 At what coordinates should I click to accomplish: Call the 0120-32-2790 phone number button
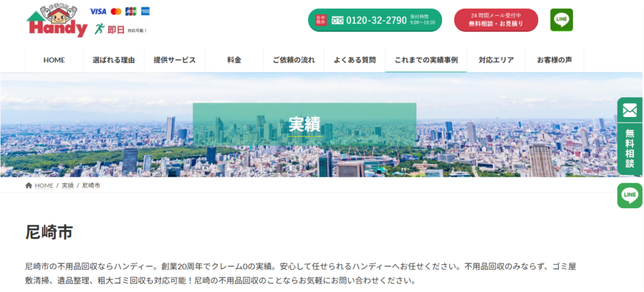tap(375, 20)
